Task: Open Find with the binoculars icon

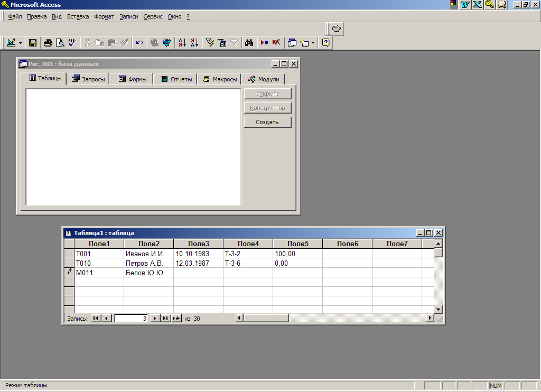Action: [249, 43]
